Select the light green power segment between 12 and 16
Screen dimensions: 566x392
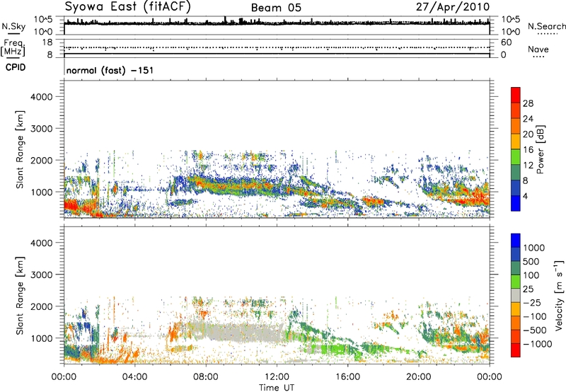[x=516, y=157]
